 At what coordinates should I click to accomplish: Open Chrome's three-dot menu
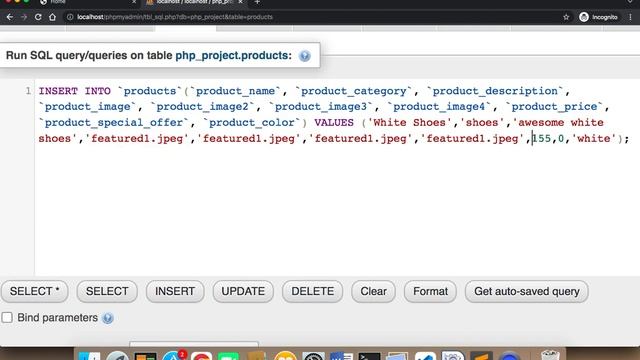point(631,17)
